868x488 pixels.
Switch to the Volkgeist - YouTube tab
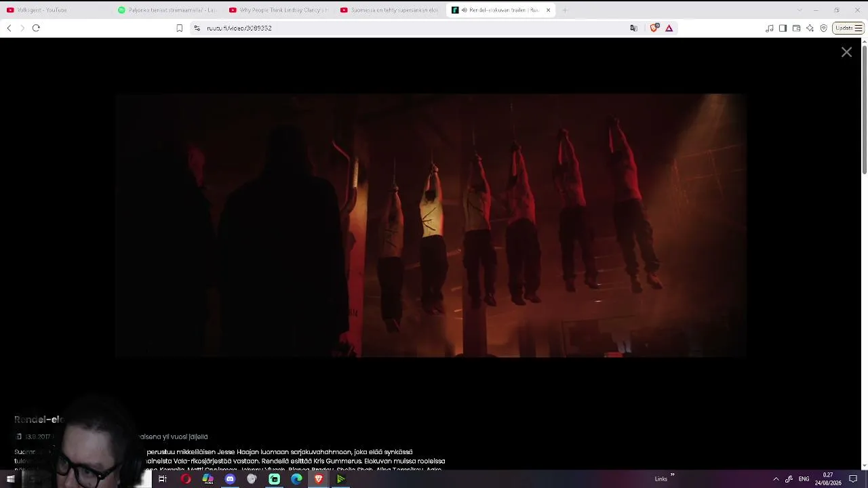(56, 10)
